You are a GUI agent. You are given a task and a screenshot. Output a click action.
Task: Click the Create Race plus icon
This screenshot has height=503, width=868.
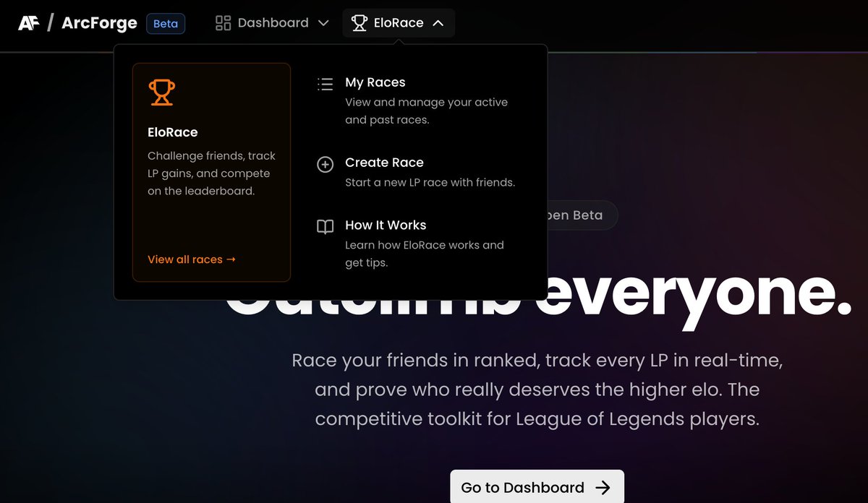325,164
